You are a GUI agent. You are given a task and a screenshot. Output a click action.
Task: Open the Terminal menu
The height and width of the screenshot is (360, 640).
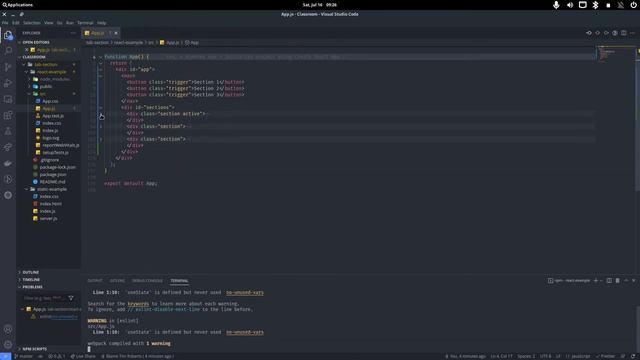[x=85, y=23]
